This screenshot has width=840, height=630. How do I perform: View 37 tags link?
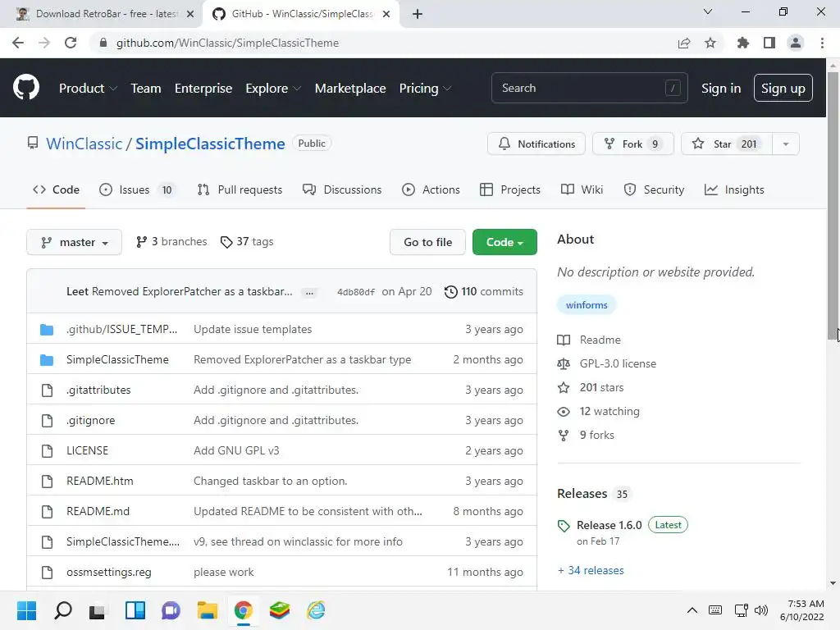pyautogui.click(x=247, y=242)
